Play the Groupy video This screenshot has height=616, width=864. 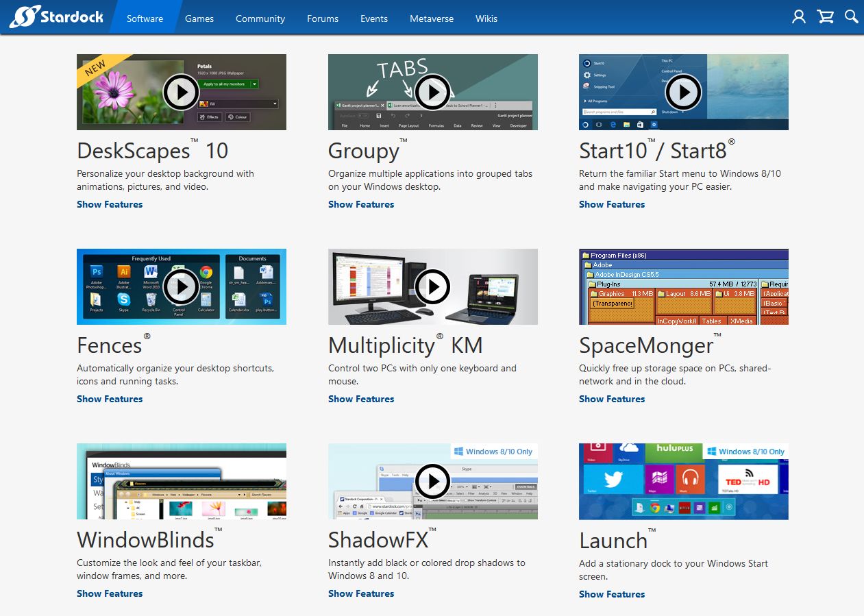433,92
